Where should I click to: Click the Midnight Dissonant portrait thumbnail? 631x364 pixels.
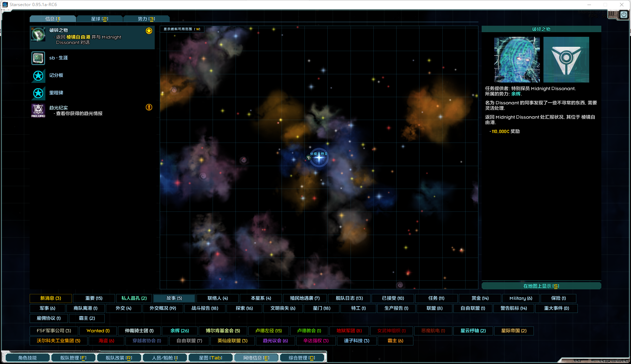[x=517, y=60]
